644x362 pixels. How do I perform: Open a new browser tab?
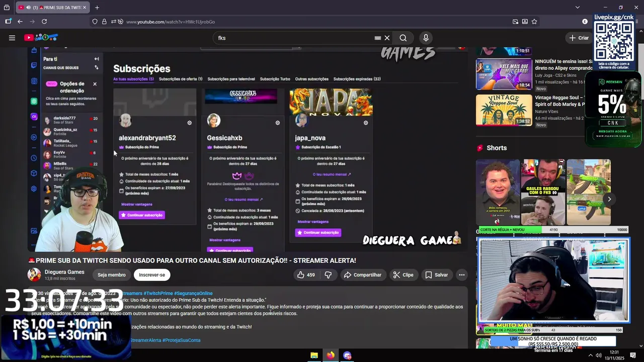[97, 8]
